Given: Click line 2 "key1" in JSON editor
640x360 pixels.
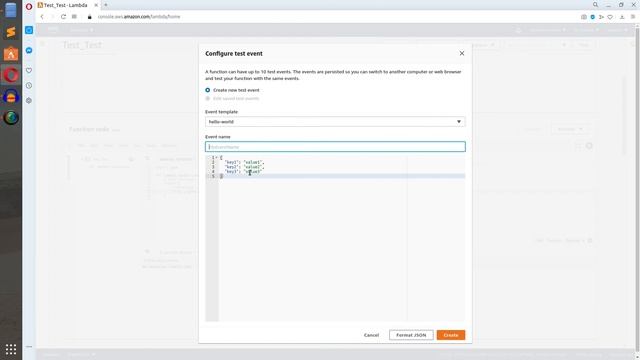Looking at the screenshot, I should tap(232, 162).
